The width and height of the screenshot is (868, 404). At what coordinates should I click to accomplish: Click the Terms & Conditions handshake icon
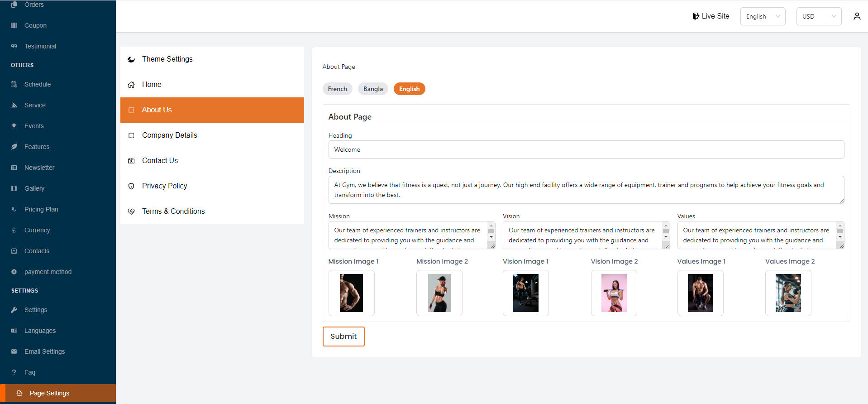pos(131,212)
